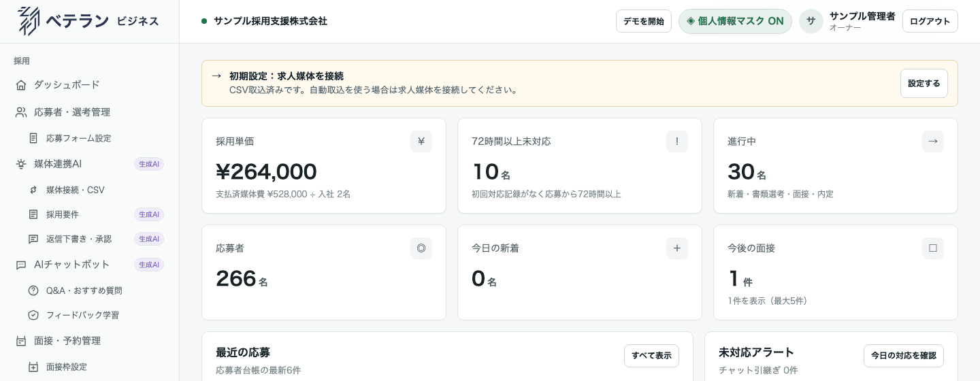Click the check badge icon beside フィードバック学習
980x381 pixels.
33,315
